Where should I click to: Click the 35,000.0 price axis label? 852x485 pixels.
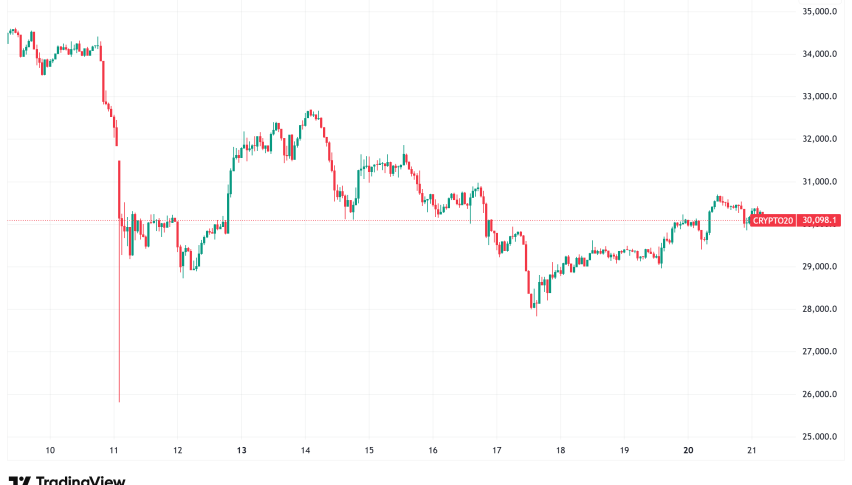(x=820, y=13)
